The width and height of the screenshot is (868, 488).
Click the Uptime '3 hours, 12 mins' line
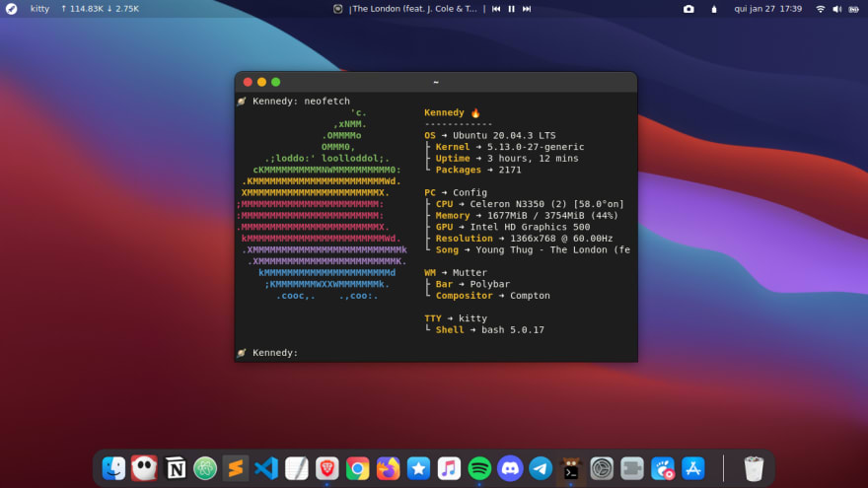[x=507, y=159]
